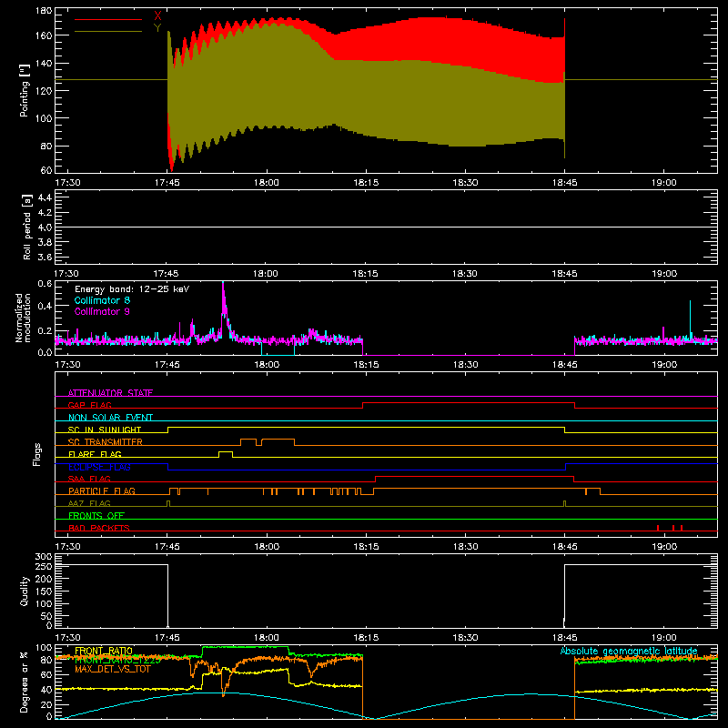Select the SC_IN_SUNLIGHT label
The image size is (728, 728).
click(x=105, y=430)
